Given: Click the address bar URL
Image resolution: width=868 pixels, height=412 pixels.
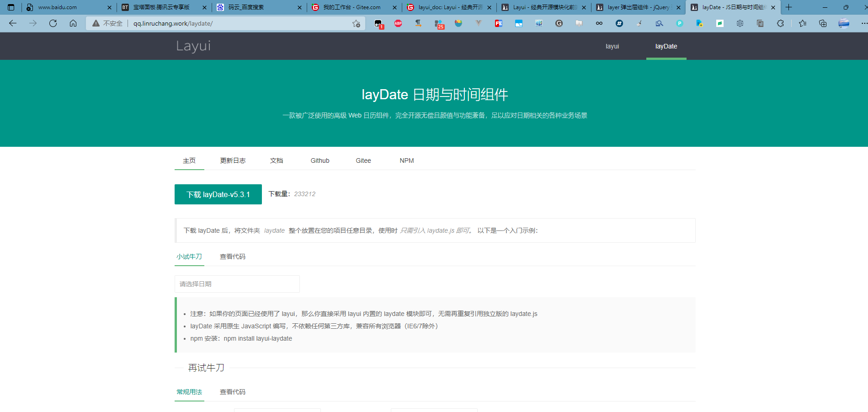Looking at the screenshot, I should [173, 23].
